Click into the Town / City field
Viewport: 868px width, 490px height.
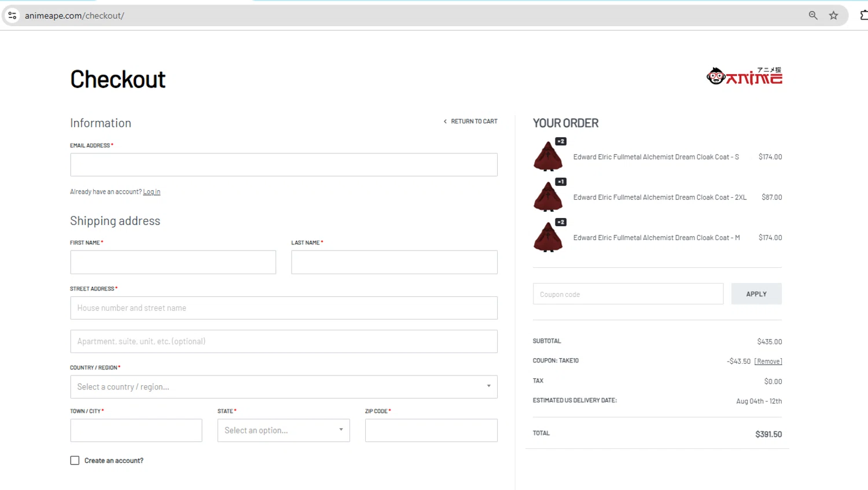click(x=136, y=430)
